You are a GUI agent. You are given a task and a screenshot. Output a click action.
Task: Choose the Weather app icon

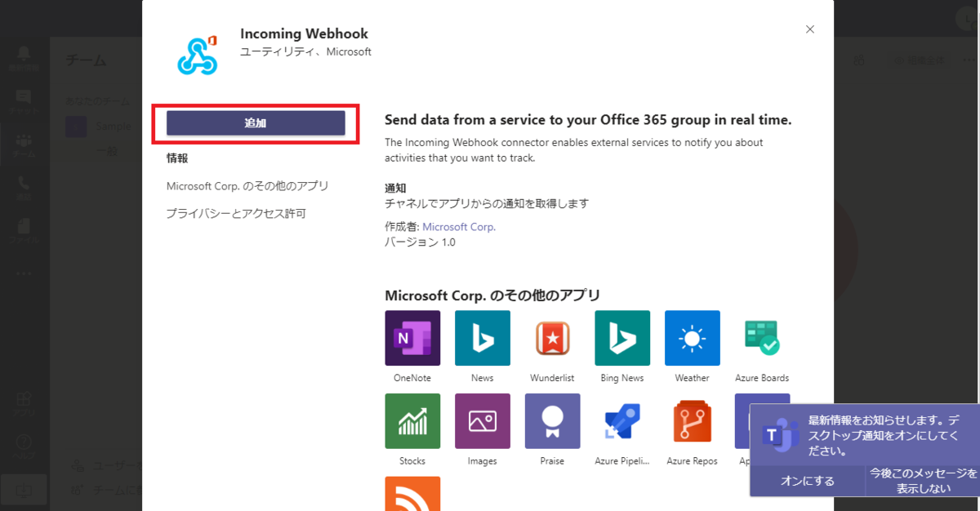[693, 338]
